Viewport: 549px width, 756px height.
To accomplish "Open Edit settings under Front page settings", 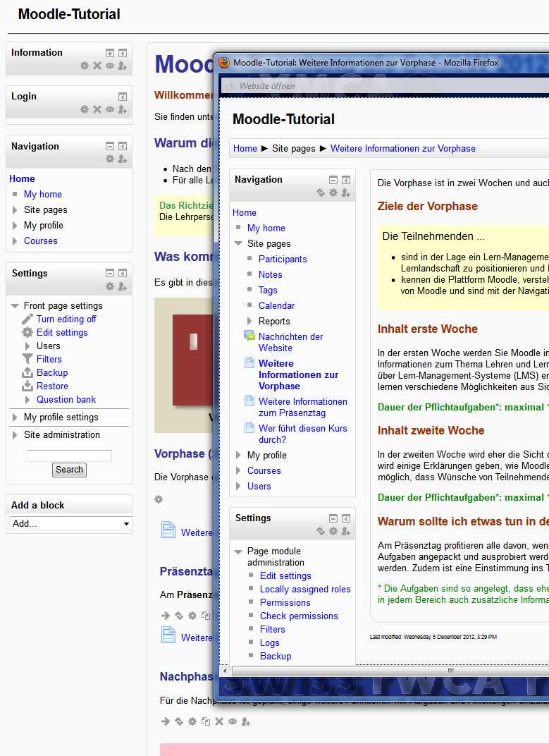I will [x=62, y=333].
